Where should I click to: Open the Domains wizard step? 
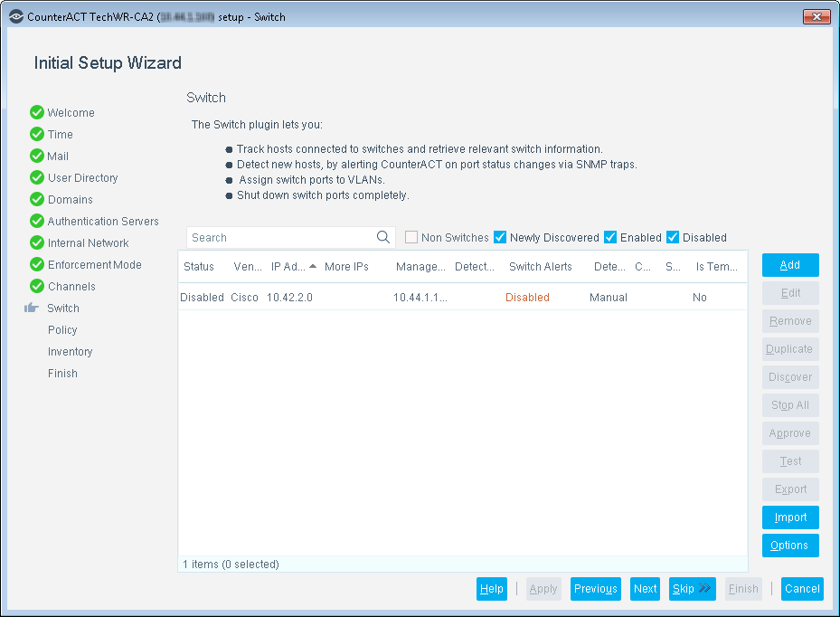[71, 199]
